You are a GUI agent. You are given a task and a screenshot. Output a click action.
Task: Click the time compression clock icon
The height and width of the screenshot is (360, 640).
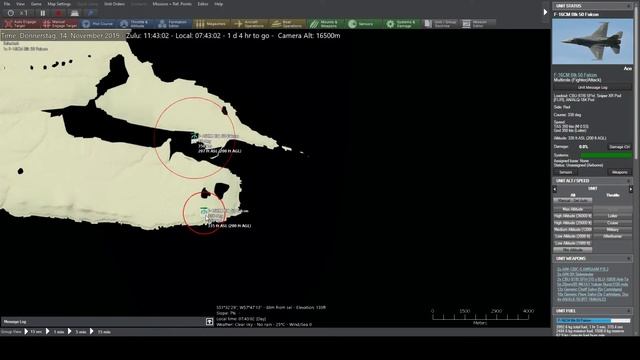tap(11, 13)
